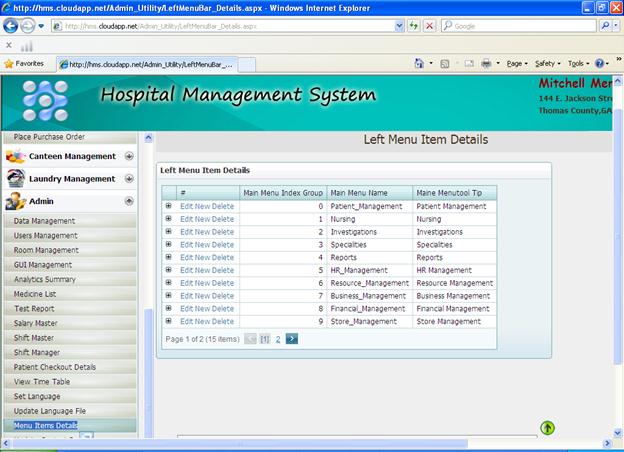624x452 pixels.
Task: Expand the HR_Management row details
Action: [x=169, y=270]
